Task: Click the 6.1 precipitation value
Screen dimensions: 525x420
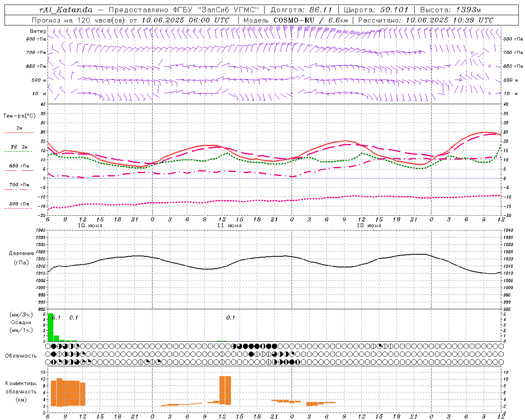Action: tap(57, 317)
